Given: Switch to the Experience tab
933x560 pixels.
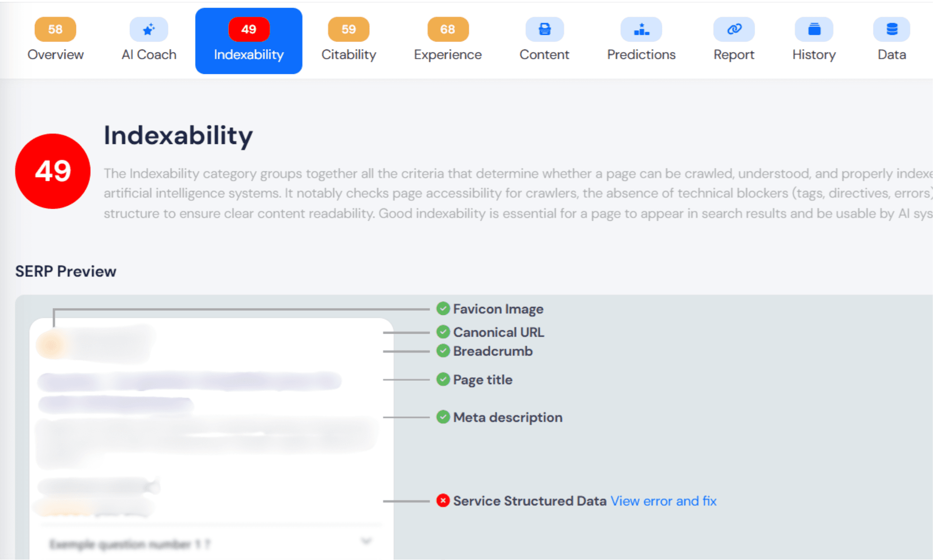Looking at the screenshot, I should tap(447, 41).
